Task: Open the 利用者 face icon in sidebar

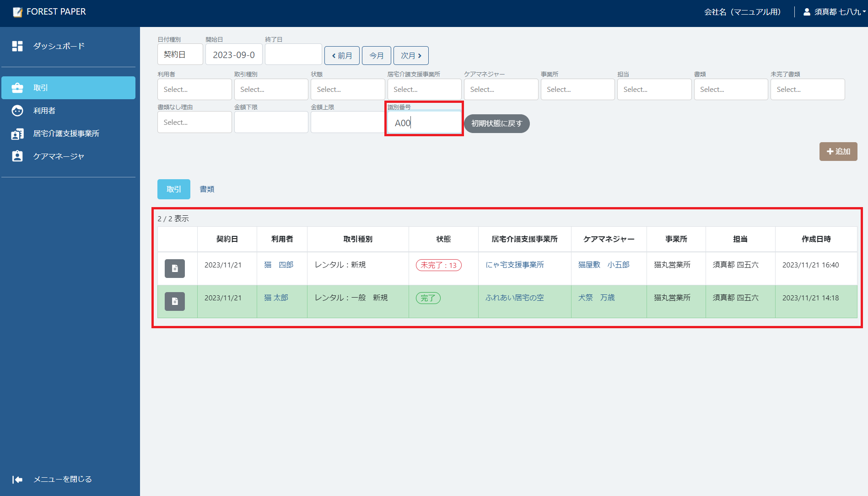Action: tap(17, 111)
